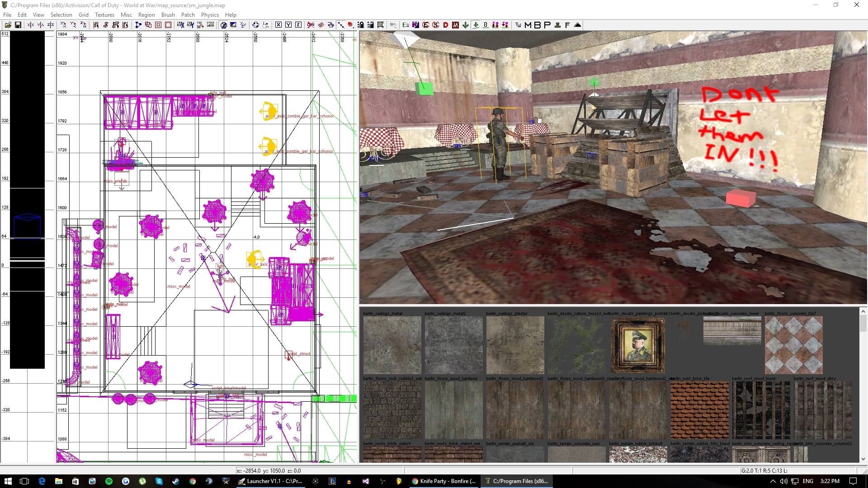The height and width of the screenshot is (488, 868).
Task: Flip selection along X axis
Action: click(31, 25)
